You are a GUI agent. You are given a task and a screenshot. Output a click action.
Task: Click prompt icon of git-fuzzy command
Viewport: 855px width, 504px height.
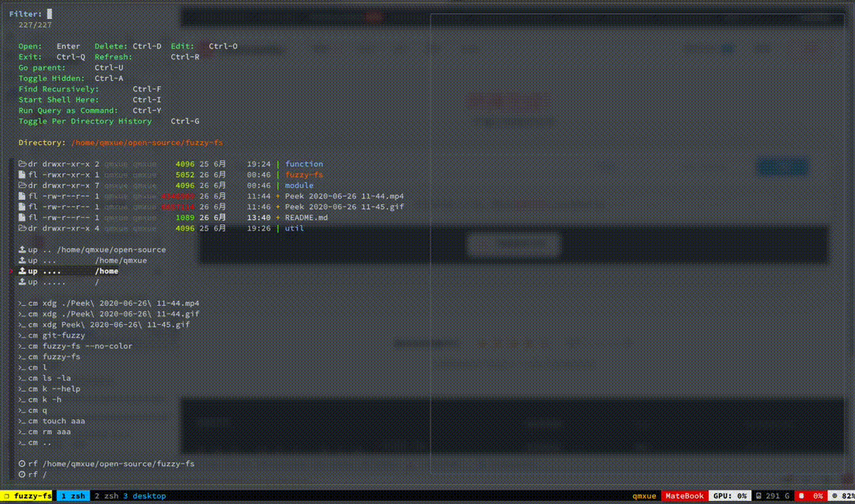tap(22, 336)
